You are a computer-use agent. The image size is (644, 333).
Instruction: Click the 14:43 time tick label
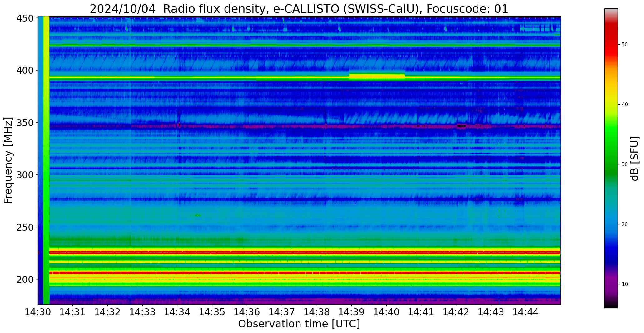coord(491,312)
